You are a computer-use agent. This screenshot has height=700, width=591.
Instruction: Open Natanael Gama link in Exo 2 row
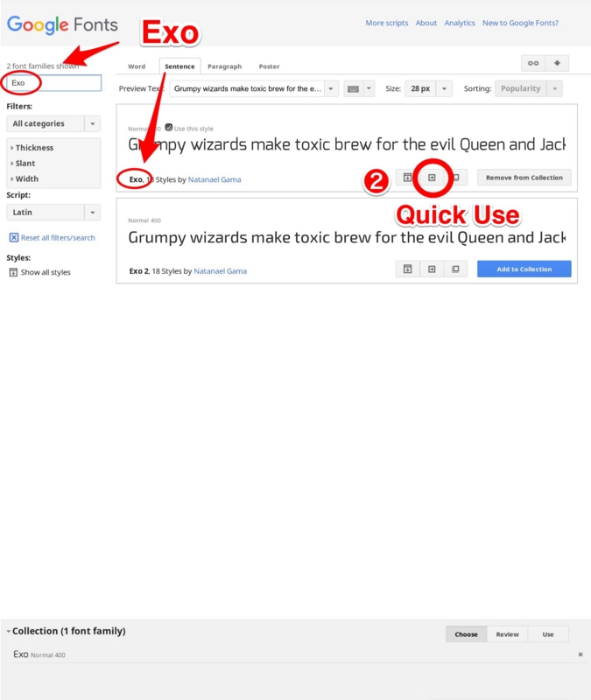221,271
